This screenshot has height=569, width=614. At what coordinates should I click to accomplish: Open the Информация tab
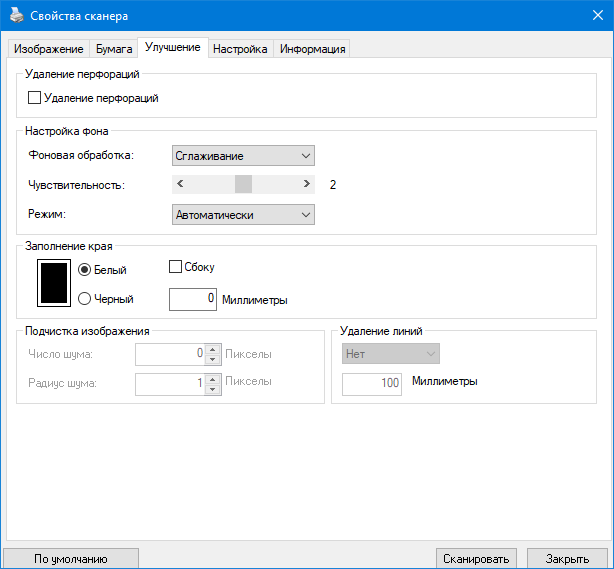click(x=312, y=49)
